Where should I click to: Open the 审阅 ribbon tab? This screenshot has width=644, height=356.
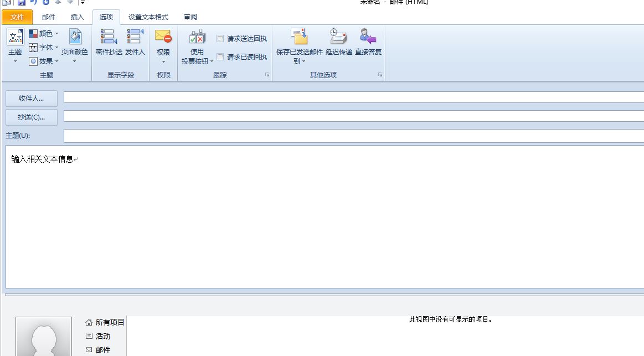tap(190, 17)
